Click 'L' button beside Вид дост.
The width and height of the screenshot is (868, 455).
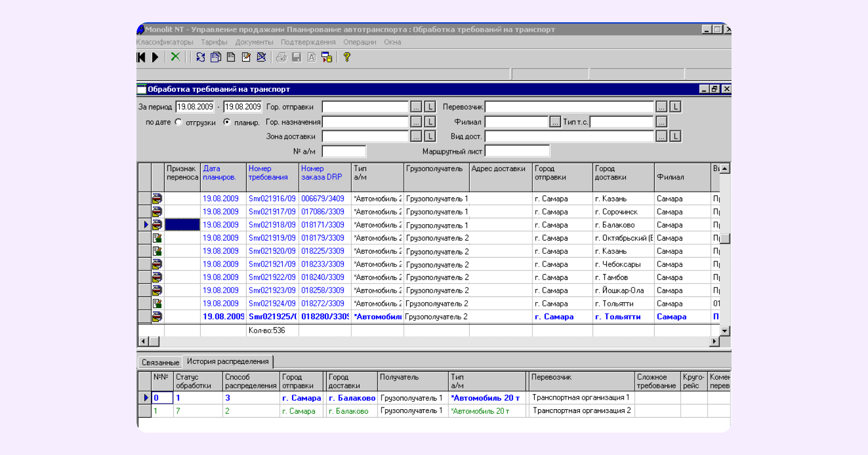pos(676,136)
